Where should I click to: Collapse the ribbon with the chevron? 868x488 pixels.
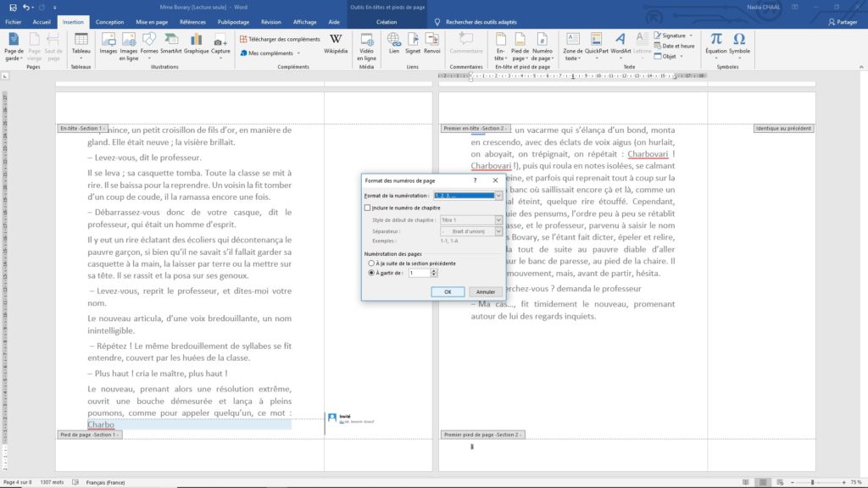pos(861,67)
